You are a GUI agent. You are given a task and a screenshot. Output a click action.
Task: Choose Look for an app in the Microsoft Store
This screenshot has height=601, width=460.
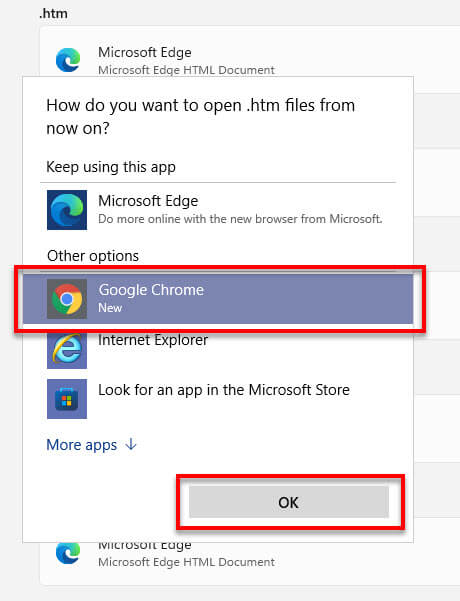point(224,390)
